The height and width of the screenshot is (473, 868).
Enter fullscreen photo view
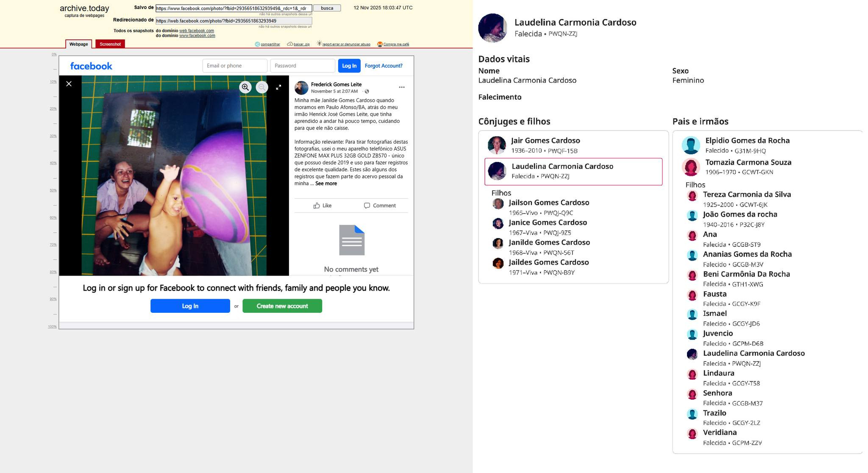click(x=278, y=87)
